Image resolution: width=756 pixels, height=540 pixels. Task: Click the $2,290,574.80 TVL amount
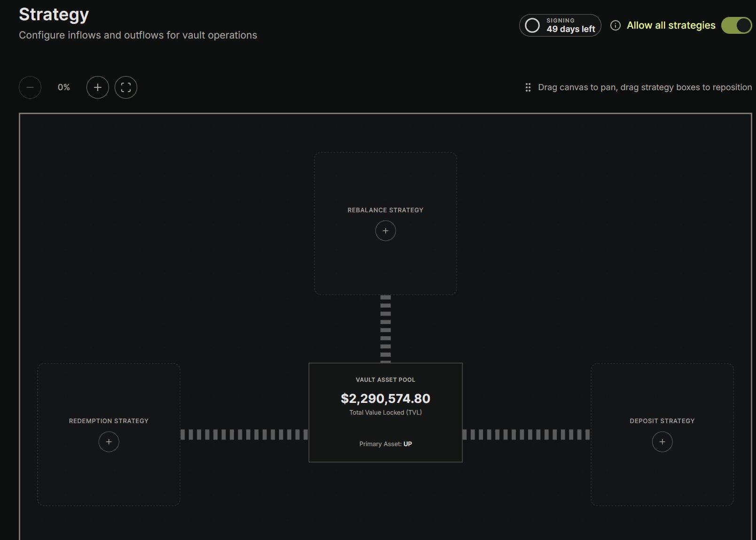[385, 399]
